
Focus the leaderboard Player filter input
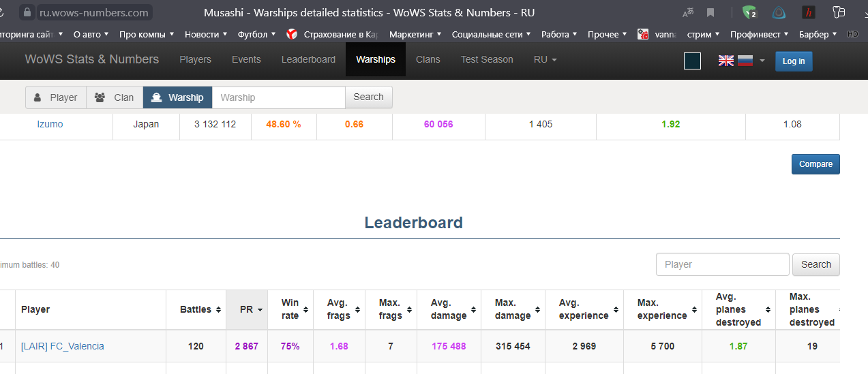[723, 264]
